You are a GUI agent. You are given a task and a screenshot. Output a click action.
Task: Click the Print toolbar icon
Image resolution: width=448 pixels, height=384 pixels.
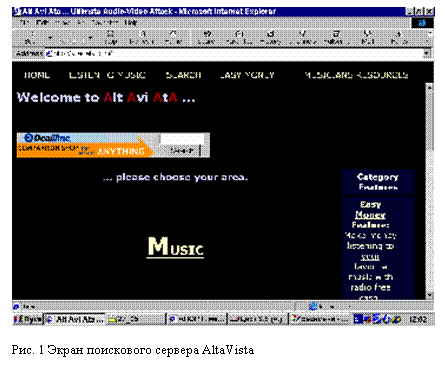tap(399, 38)
